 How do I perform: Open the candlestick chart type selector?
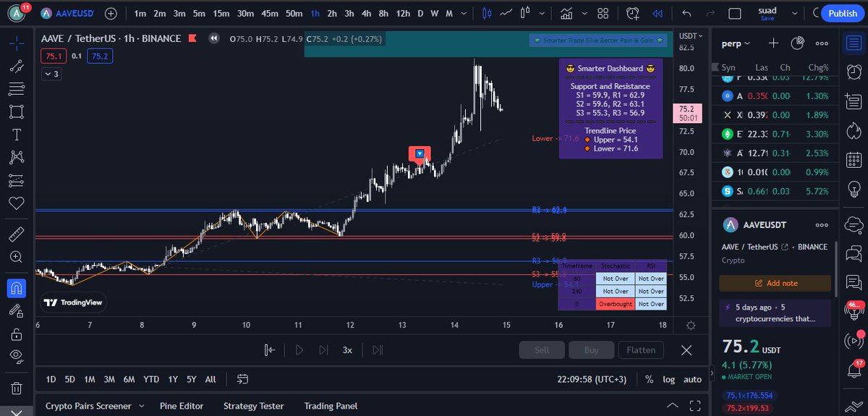pos(487,13)
